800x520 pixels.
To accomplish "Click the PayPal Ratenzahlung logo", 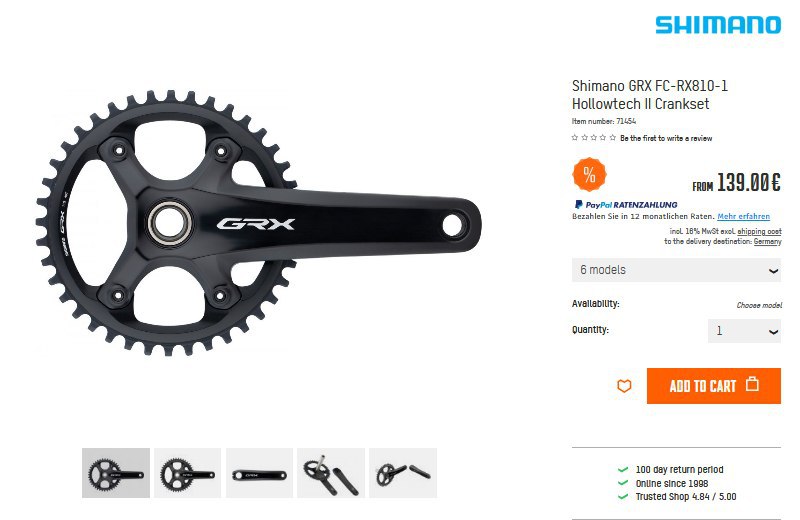I will click(626, 205).
